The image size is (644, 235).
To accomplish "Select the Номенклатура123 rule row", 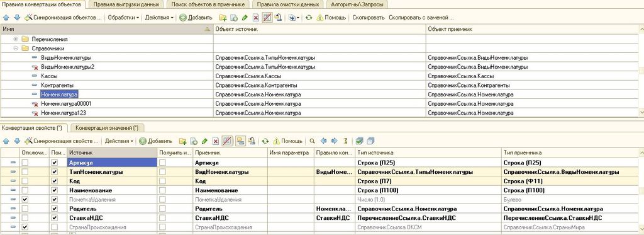I will tap(320, 113).
